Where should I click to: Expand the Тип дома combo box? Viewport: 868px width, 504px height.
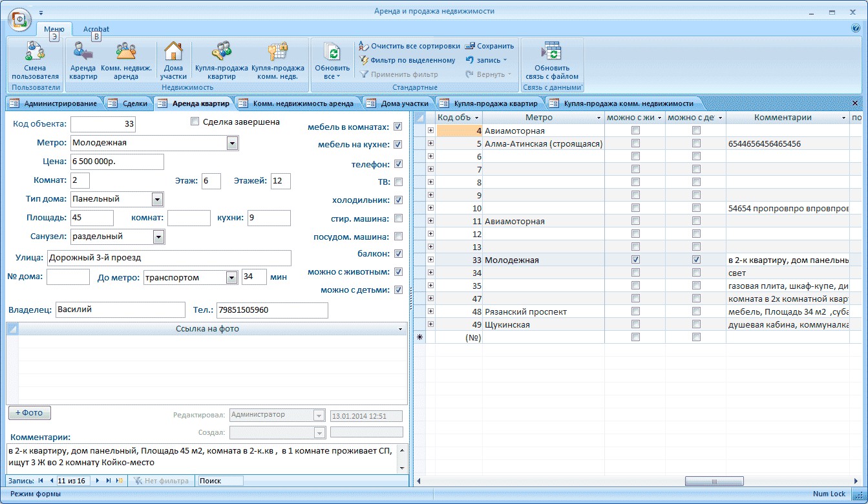[x=157, y=199]
